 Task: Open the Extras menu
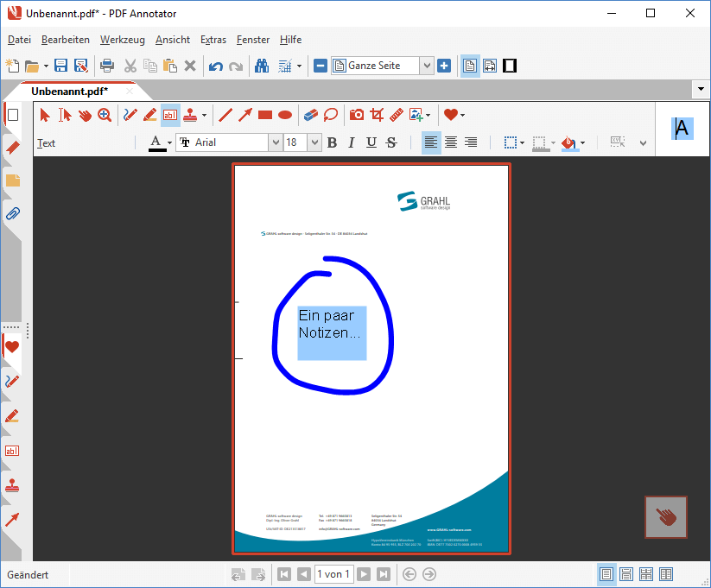click(x=213, y=40)
